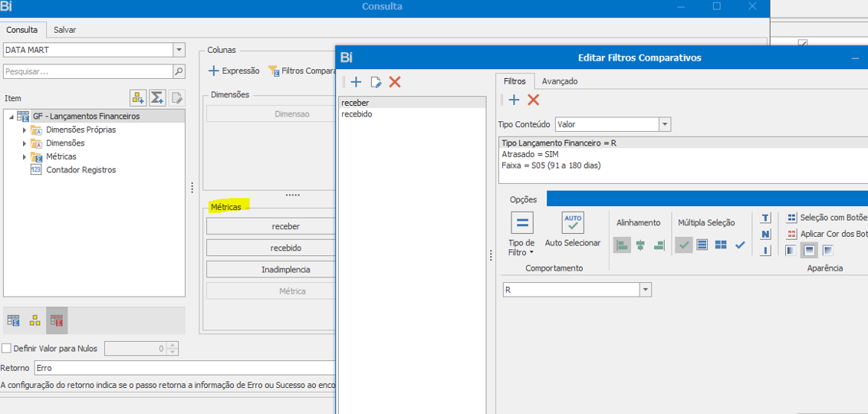868x414 pixels.
Task: Switch to the Filtros tab
Action: tap(515, 81)
